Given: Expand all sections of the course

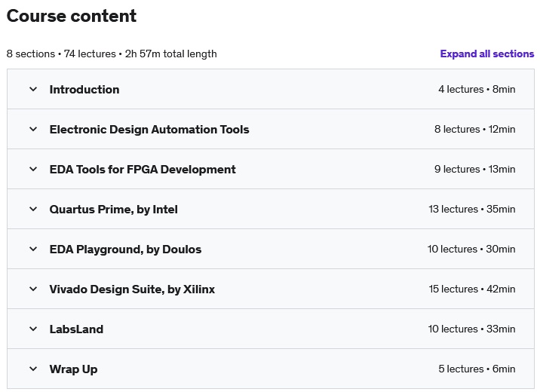Looking at the screenshot, I should click(x=486, y=54).
